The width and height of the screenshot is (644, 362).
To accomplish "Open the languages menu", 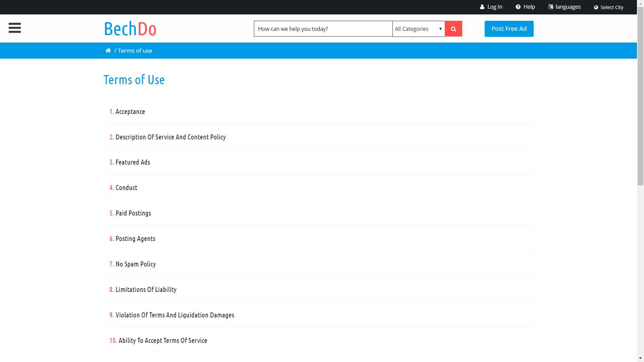I will point(568,7).
